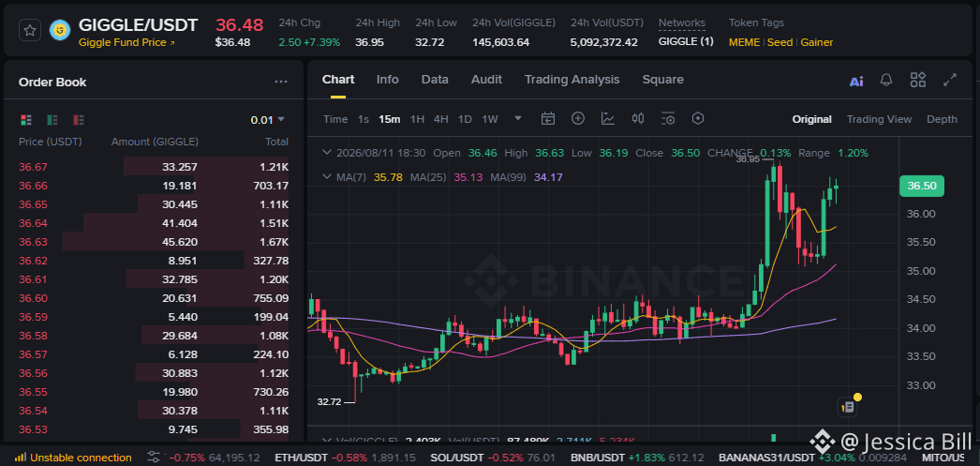Viewport: 980px width, 466px height.
Task: Click the chart notes icon with yellow dot
Action: click(x=849, y=406)
